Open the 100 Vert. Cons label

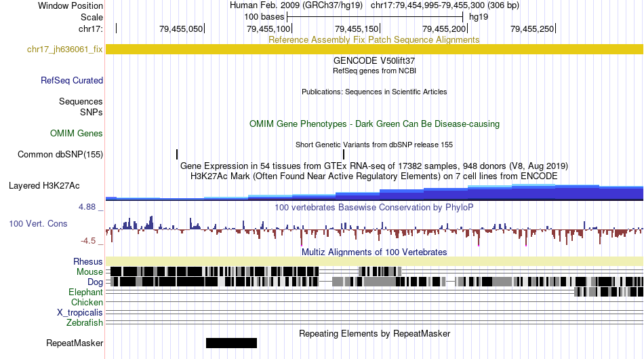click(38, 223)
